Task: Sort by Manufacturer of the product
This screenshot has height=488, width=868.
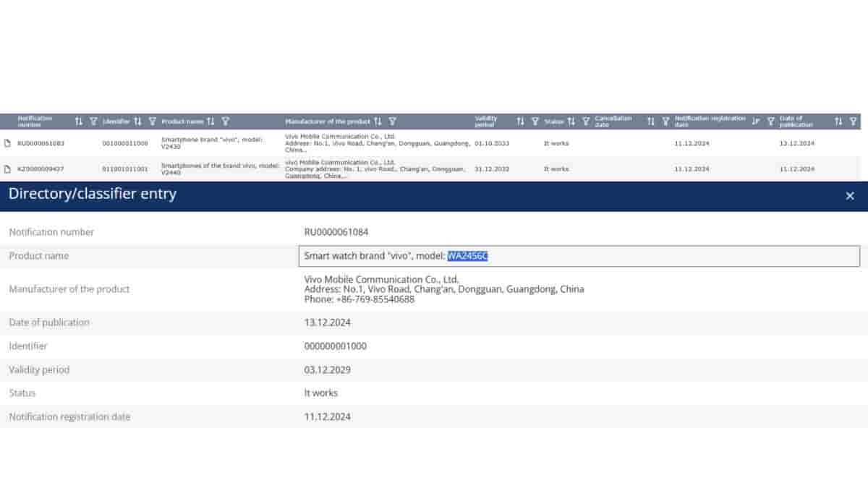Action: [x=378, y=121]
